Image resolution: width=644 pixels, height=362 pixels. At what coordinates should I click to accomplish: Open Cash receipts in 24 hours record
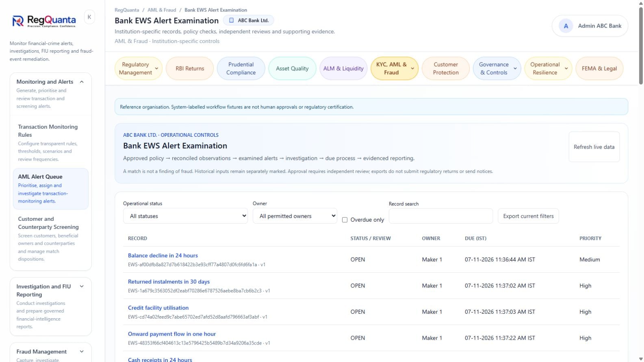pos(160,360)
